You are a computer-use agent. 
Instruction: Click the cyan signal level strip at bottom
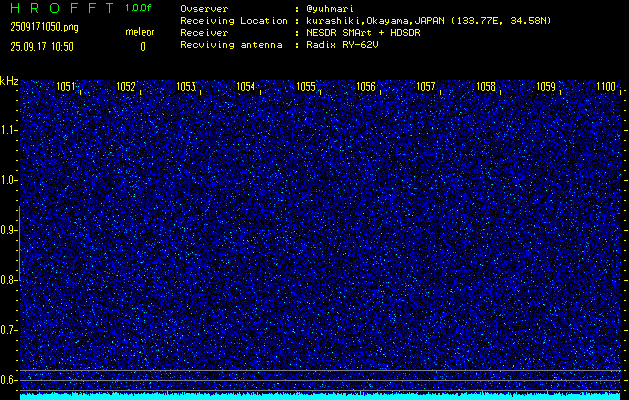pos(320,397)
